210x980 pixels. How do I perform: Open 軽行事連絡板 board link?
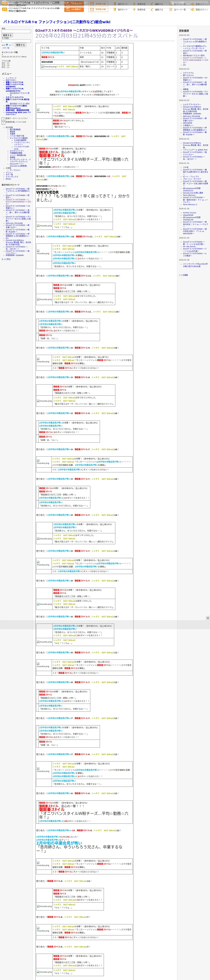coord(15,129)
